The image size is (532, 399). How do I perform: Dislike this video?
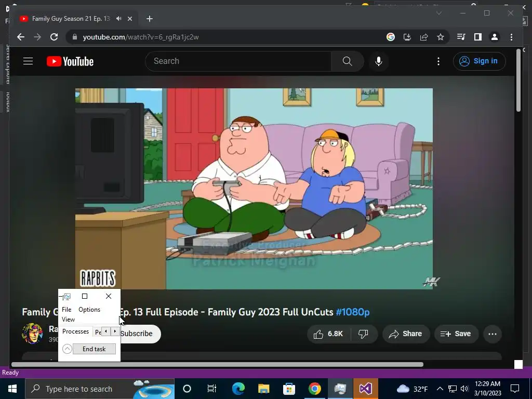coord(363,334)
